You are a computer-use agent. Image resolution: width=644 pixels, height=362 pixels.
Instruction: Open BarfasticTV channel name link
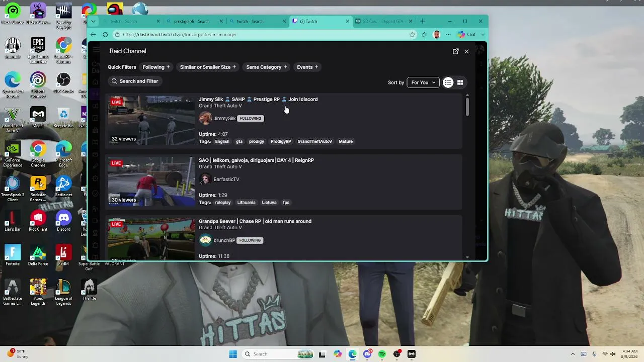point(226,179)
